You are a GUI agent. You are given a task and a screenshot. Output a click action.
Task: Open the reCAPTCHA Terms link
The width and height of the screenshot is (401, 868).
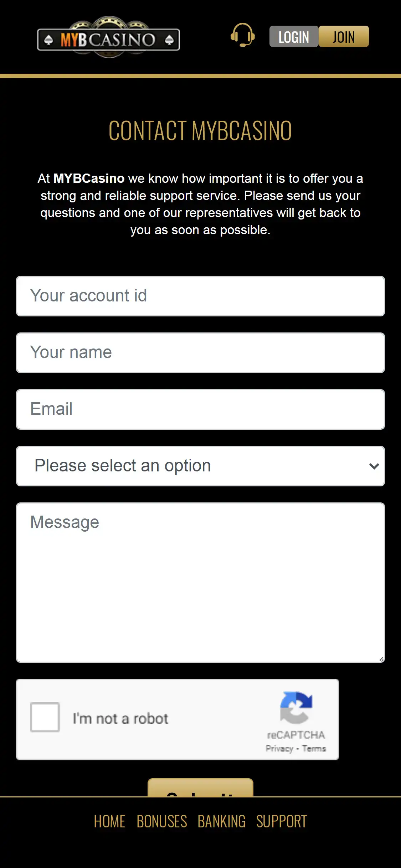tap(314, 749)
